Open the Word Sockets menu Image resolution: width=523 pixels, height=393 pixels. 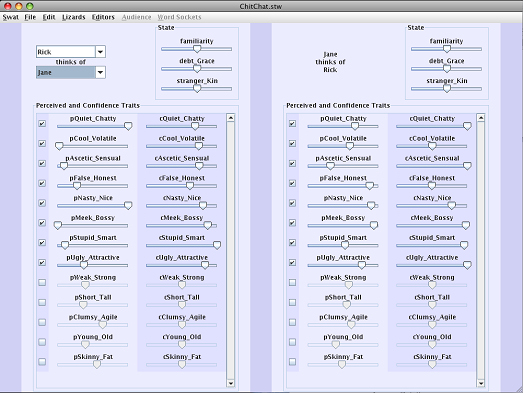coord(179,17)
